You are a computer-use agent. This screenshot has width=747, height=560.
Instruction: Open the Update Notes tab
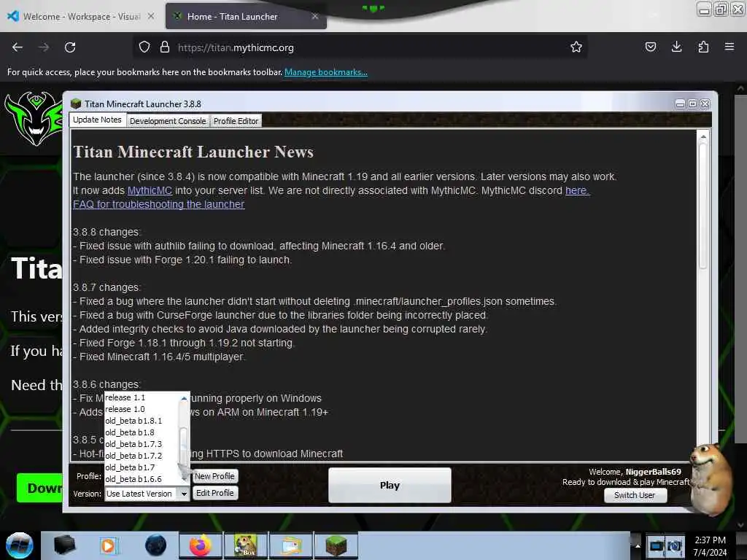click(x=98, y=120)
